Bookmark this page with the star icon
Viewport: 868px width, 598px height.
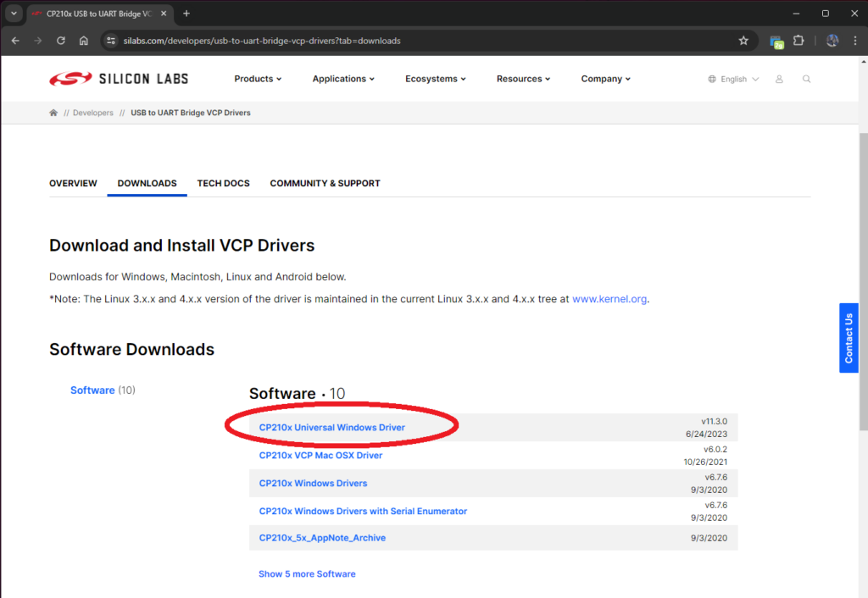coord(743,41)
